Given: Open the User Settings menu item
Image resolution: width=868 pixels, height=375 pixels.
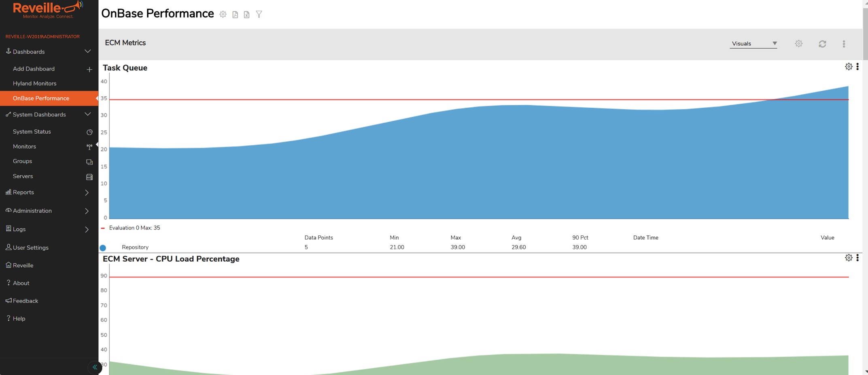Looking at the screenshot, I should coord(30,247).
